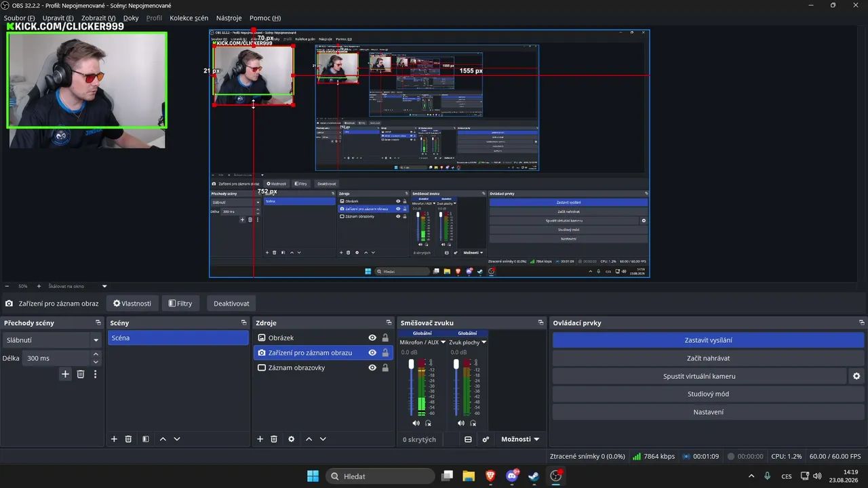Open the Discord icon on the taskbar
Image resolution: width=868 pixels, height=488 pixels.
(x=512, y=476)
